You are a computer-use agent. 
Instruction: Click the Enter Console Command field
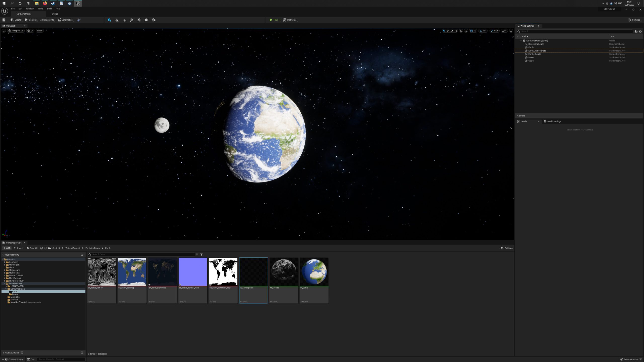tap(61, 359)
